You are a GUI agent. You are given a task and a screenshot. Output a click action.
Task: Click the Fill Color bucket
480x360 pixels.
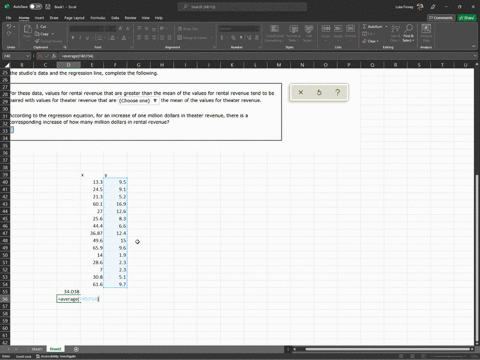point(113,38)
